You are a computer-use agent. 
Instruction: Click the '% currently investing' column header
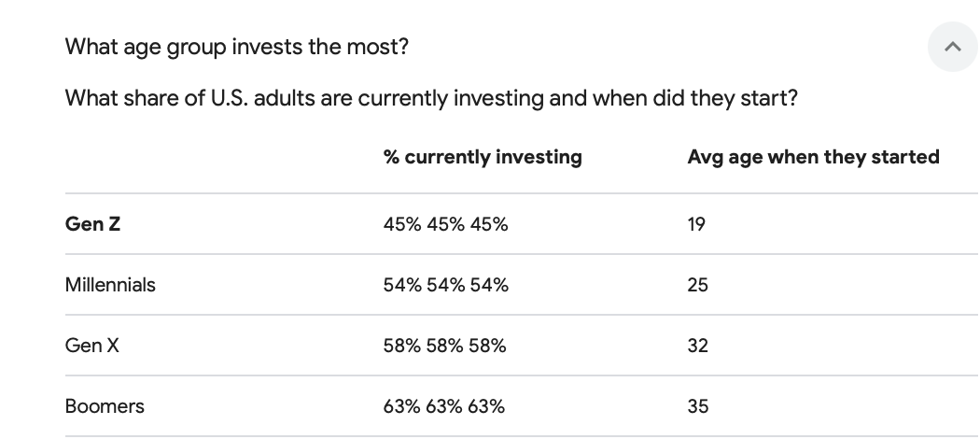click(x=483, y=157)
